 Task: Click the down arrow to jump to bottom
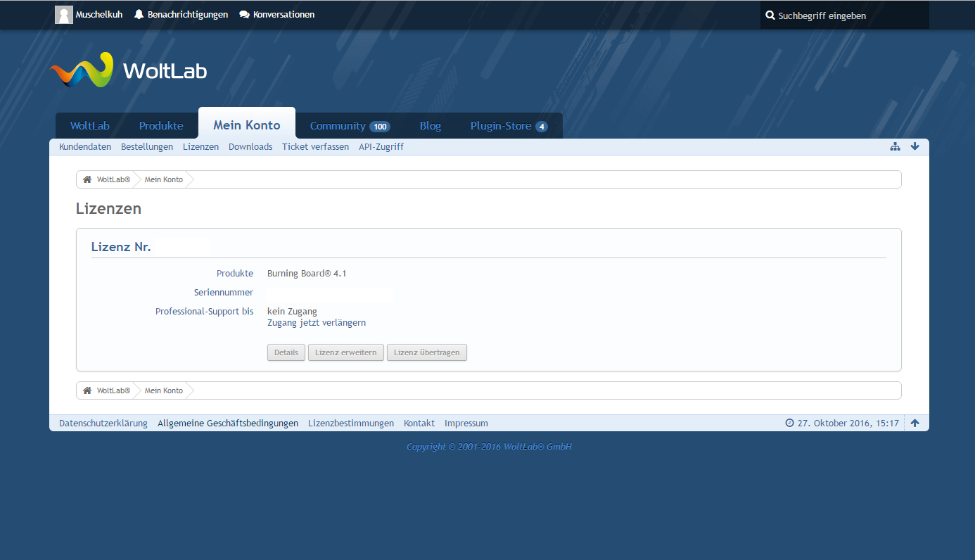pos(915,146)
